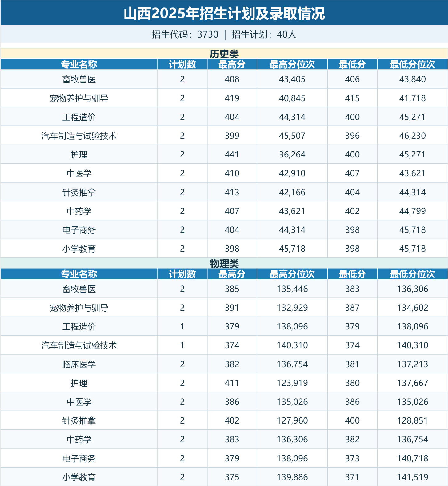Click lowest score 406 cell

pos(352,79)
